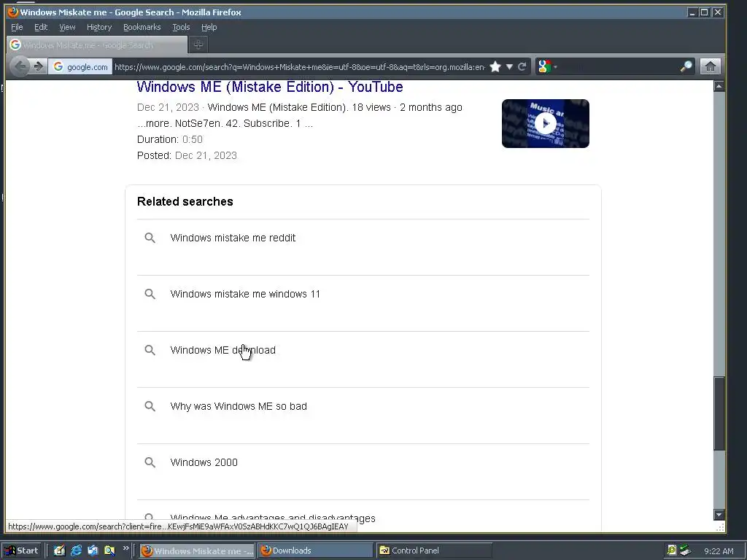Switch to Control Panel taskbar button
Viewport: 747px width, 560px height.
click(x=433, y=551)
